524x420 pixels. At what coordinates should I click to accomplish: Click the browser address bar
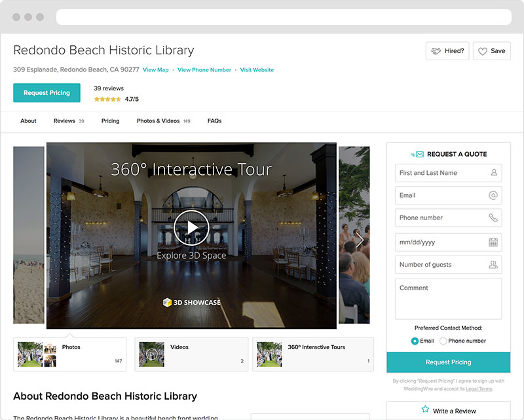pyautogui.click(x=284, y=17)
